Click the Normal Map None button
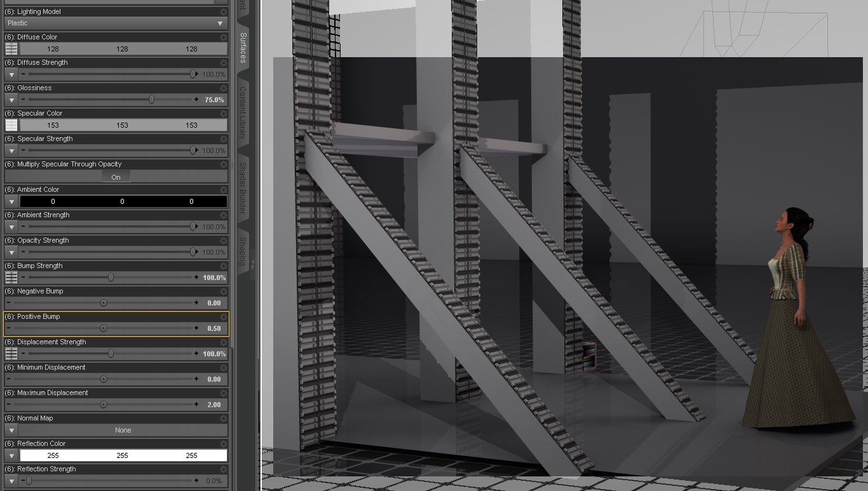868x491 pixels. tap(123, 430)
